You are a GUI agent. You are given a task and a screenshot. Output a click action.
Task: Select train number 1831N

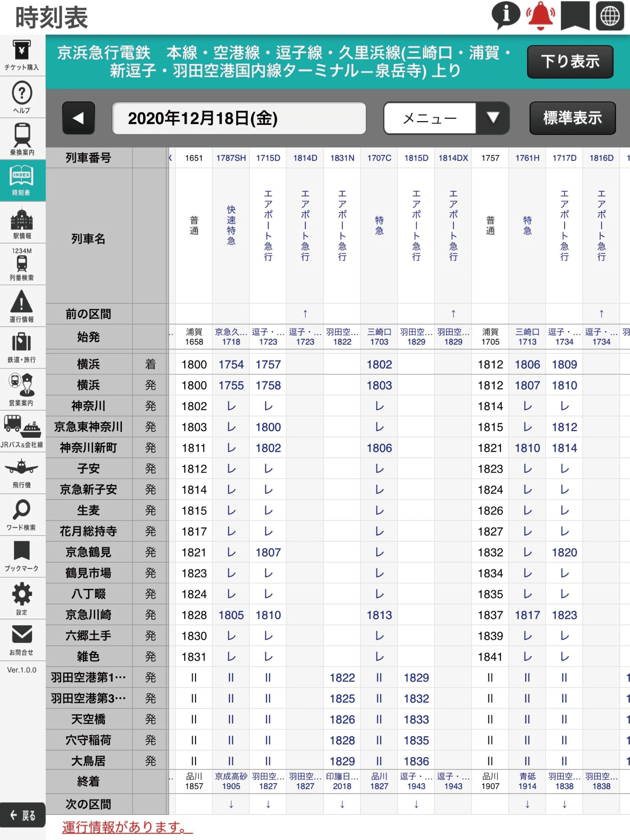point(342,158)
